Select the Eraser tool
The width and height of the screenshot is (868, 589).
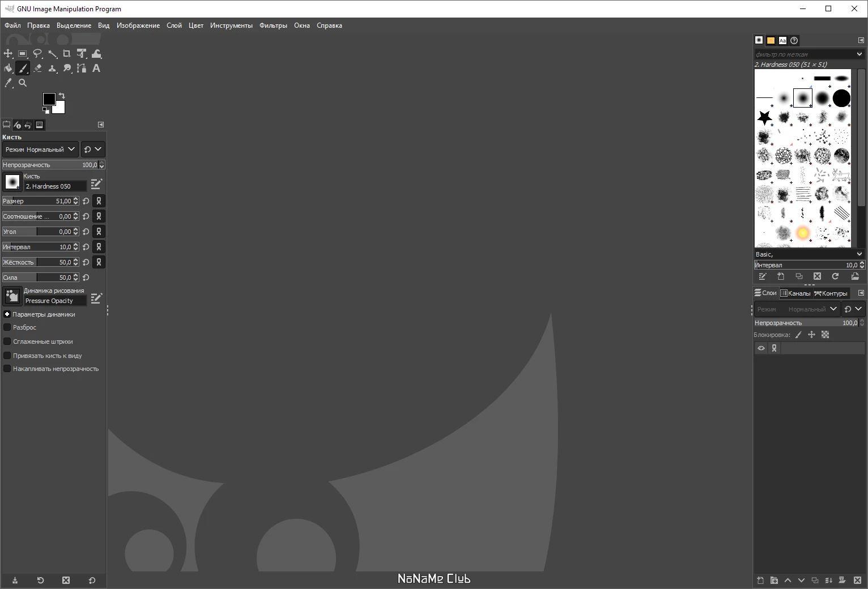[x=37, y=68]
